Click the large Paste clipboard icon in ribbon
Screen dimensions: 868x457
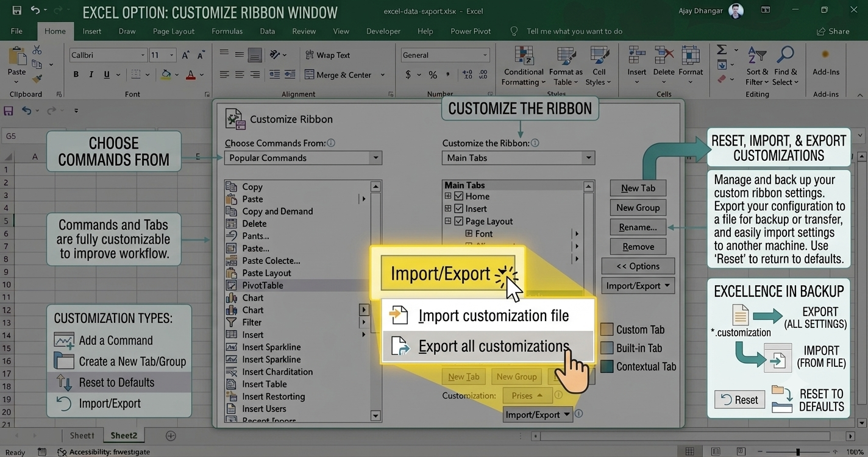tap(16, 57)
